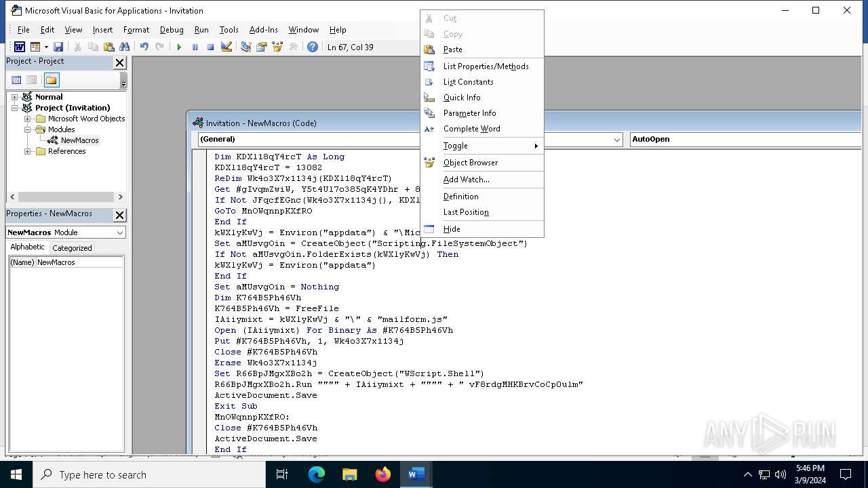The height and width of the screenshot is (488, 868).
Task: Open the (General) object dropdown arrow
Action: (616, 139)
